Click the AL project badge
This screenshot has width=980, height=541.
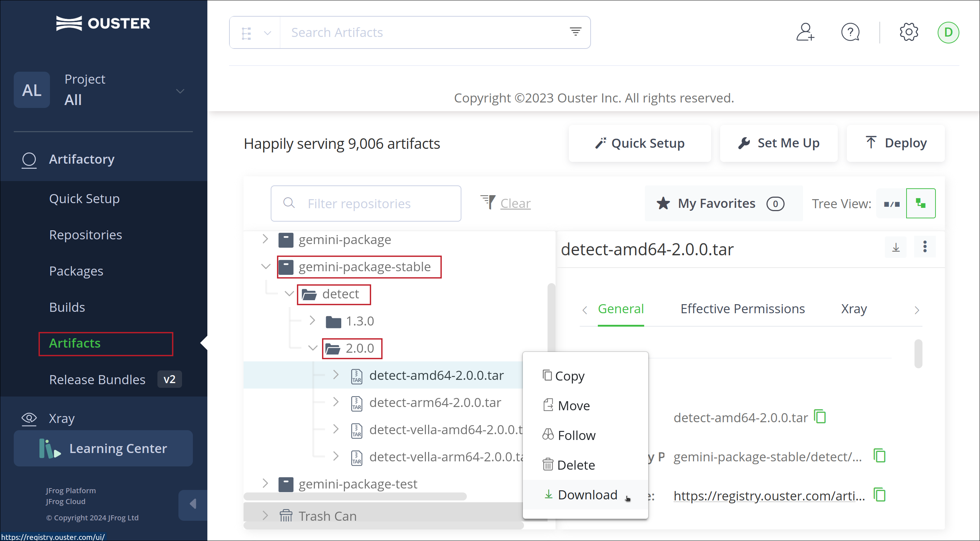coord(31,90)
